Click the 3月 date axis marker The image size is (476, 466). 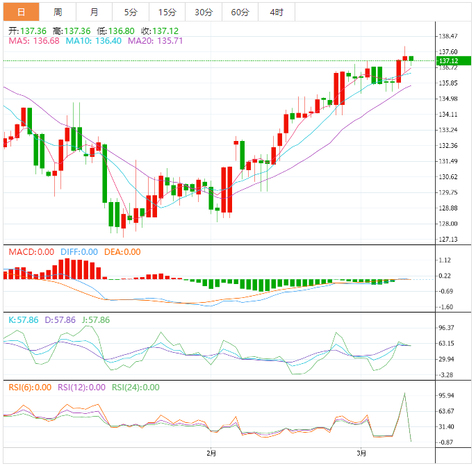pyautogui.click(x=361, y=453)
